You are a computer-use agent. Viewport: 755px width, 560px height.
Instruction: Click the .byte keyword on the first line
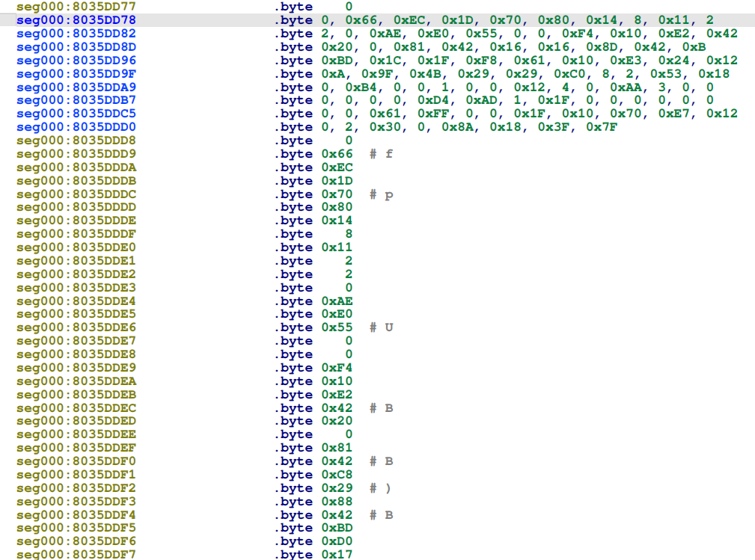tap(294, 7)
